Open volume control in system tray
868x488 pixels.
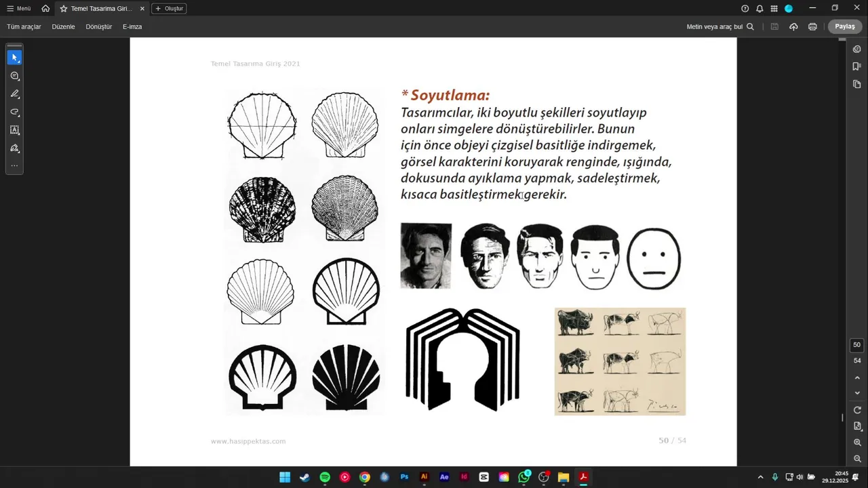click(x=800, y=477)
